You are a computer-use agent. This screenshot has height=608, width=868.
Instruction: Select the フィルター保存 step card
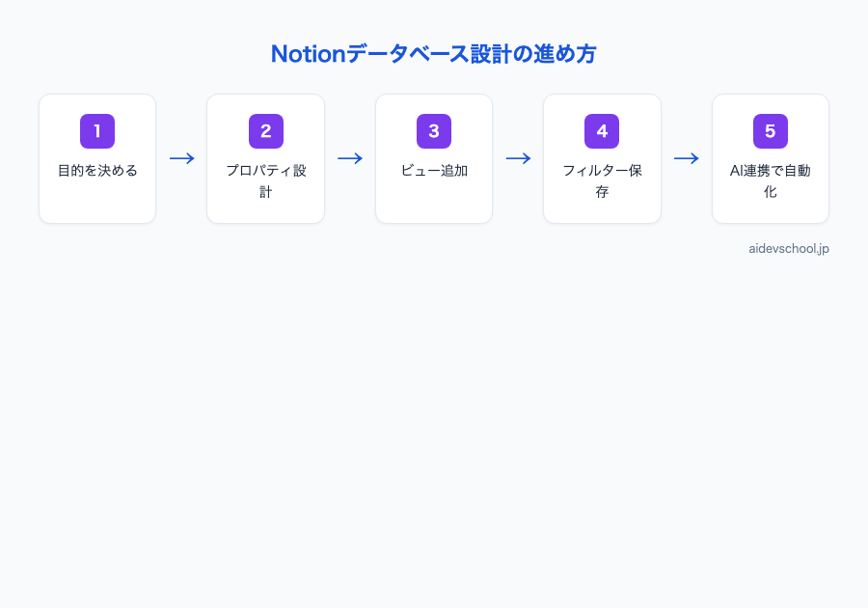click(602, 157)
